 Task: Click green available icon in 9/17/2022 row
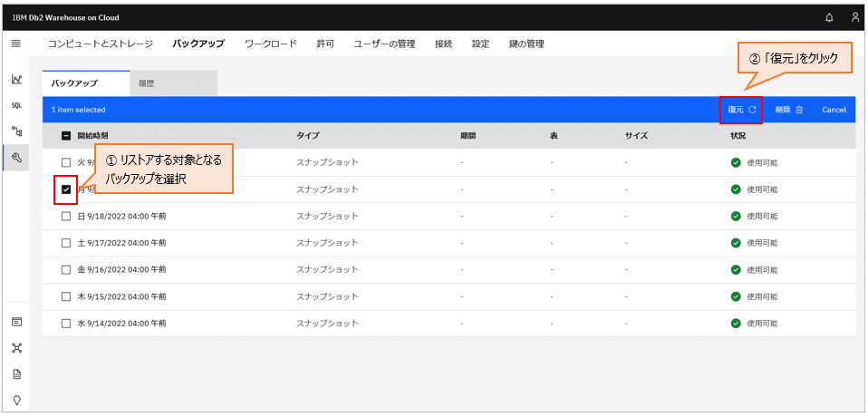click(x=736, y=243)
